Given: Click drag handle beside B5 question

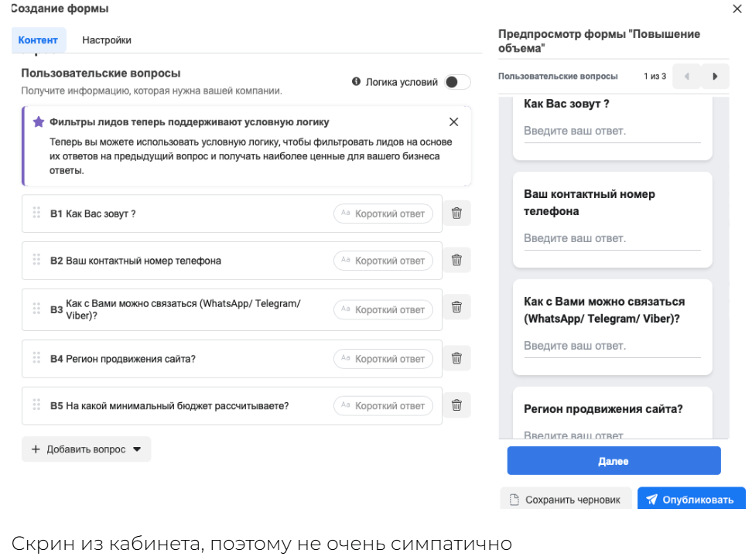Looking at the screenshot, I should (x=36, y=405).
